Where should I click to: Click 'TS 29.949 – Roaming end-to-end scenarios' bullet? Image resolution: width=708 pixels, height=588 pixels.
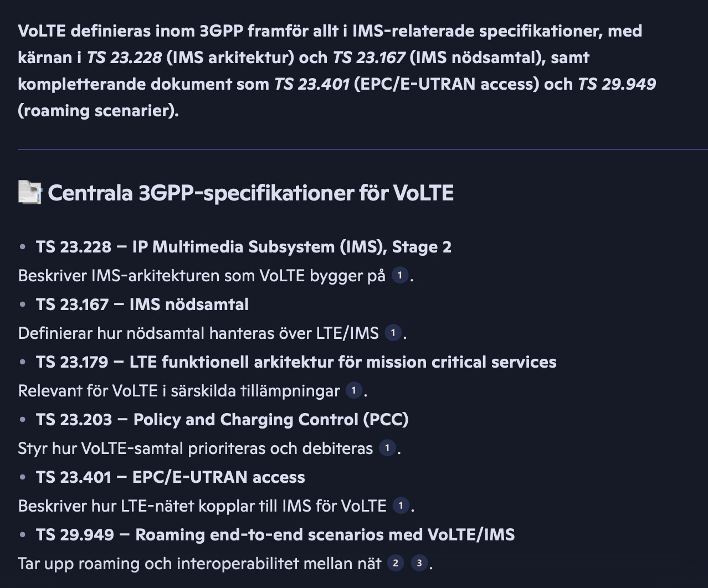pyautogui.click(x=275, y=534)
